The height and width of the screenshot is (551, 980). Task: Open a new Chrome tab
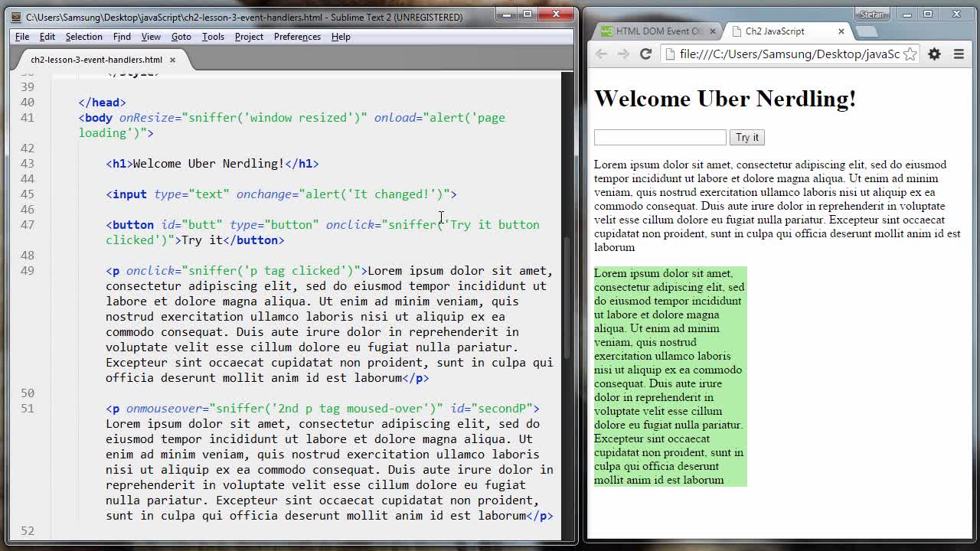pos(866,31)
